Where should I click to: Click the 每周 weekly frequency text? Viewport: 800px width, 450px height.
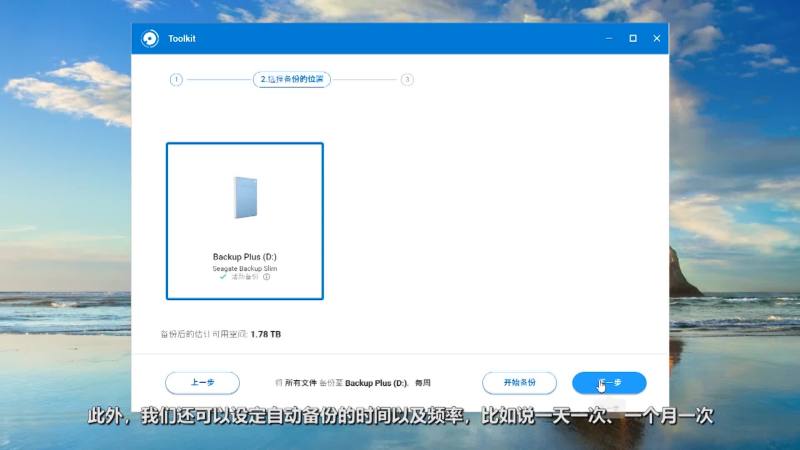tap(423, 383)
